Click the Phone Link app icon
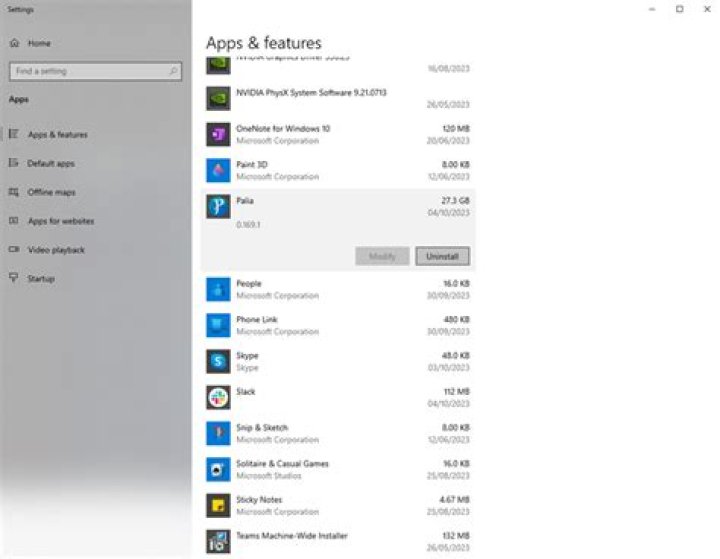 tap(218, 325)
